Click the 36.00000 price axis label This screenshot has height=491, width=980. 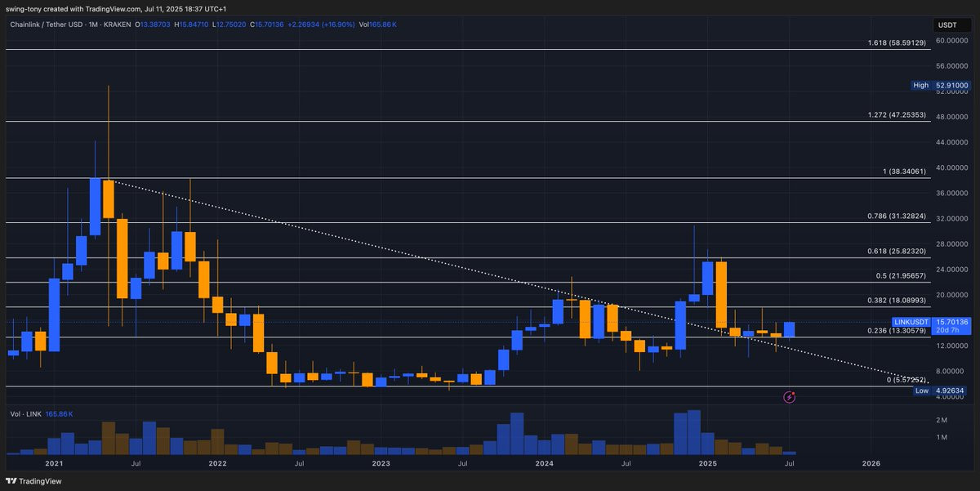(951, 193)
